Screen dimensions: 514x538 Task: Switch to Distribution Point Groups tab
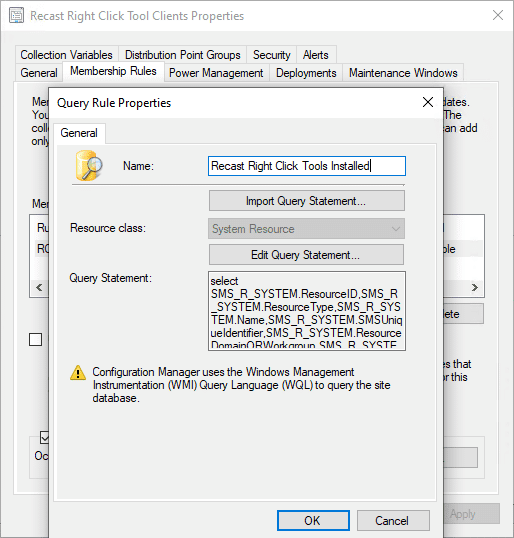183,55
